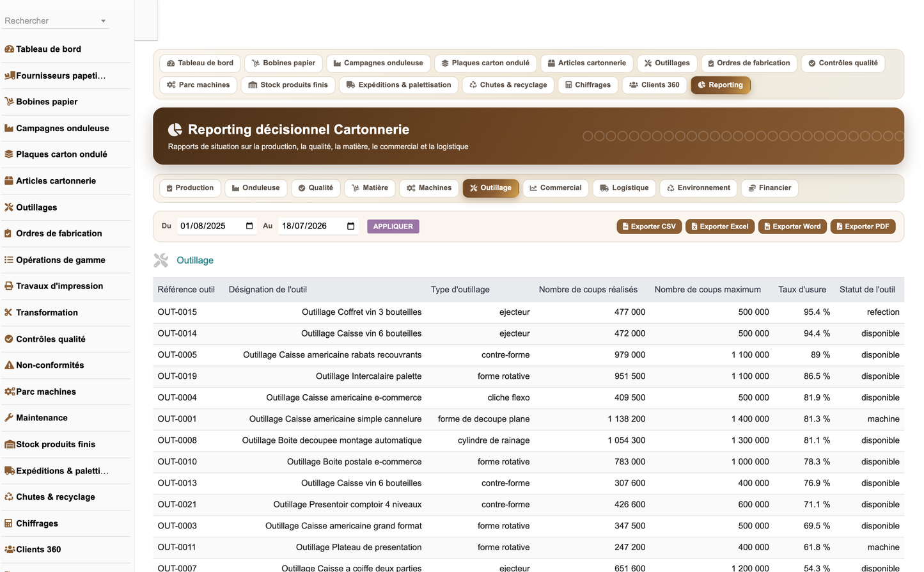924x572 pixels.
Task: Click the Au date field 18/07/2026
Action: pos(318,226)
